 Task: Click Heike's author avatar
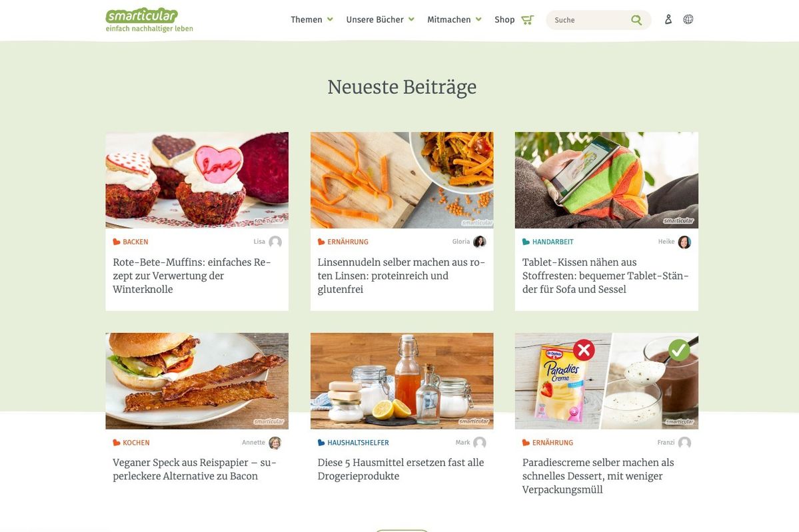(684, 242)
